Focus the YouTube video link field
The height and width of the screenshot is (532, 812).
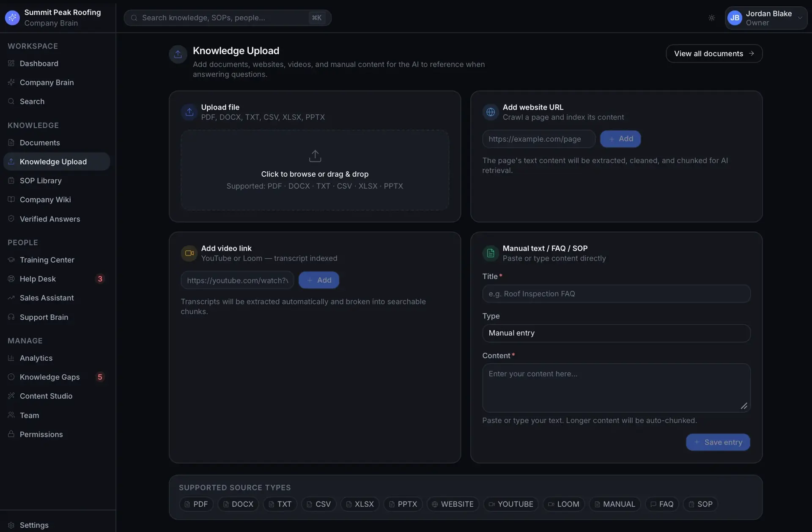point(237,280)
